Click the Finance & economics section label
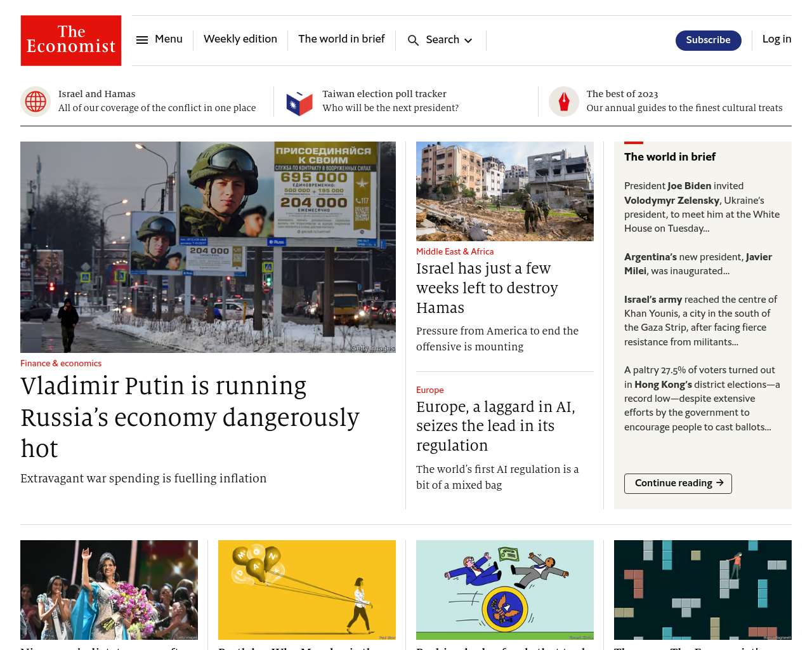The height and width of the screenshot is (650, 812). 61,364
